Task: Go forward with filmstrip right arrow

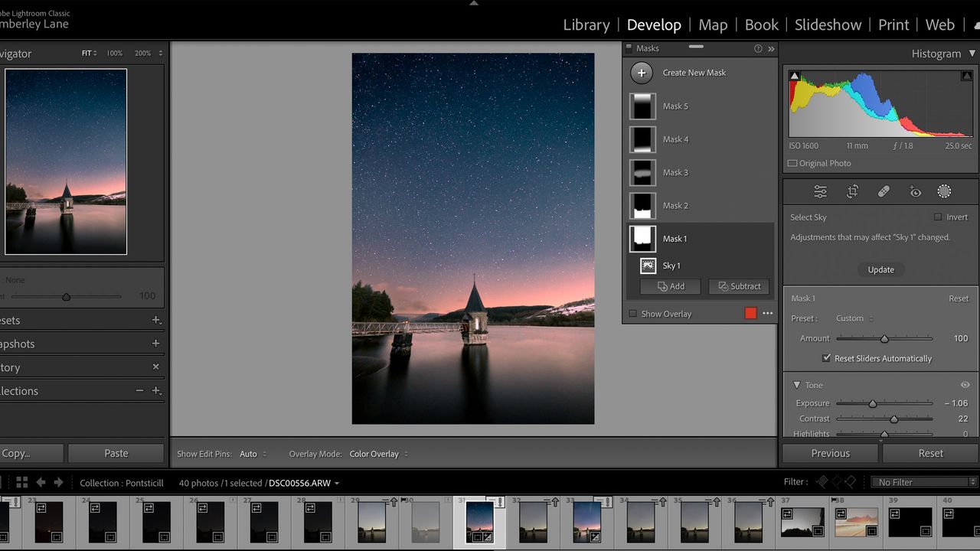Action: (x=58, y=482)
